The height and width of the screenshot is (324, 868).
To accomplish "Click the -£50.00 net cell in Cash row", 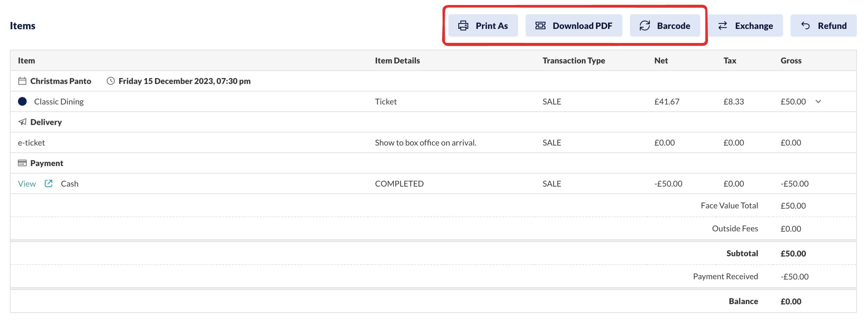I will point(668,184).
